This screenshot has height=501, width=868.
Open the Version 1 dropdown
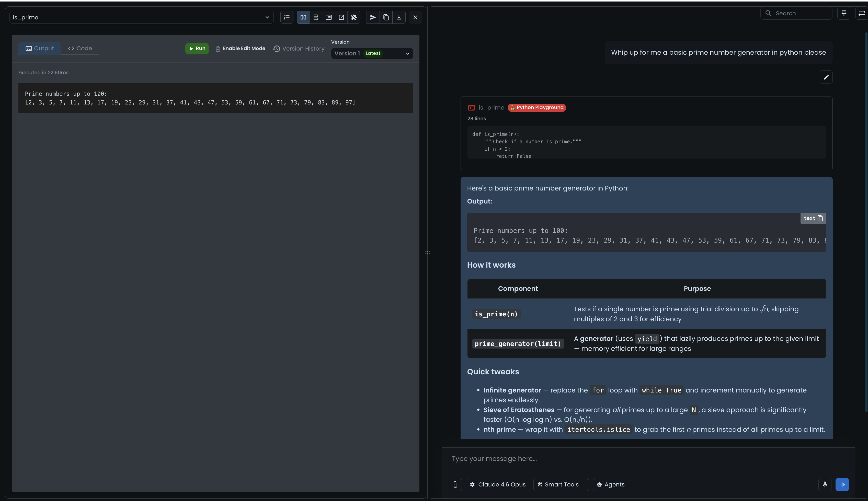(372, 53)
